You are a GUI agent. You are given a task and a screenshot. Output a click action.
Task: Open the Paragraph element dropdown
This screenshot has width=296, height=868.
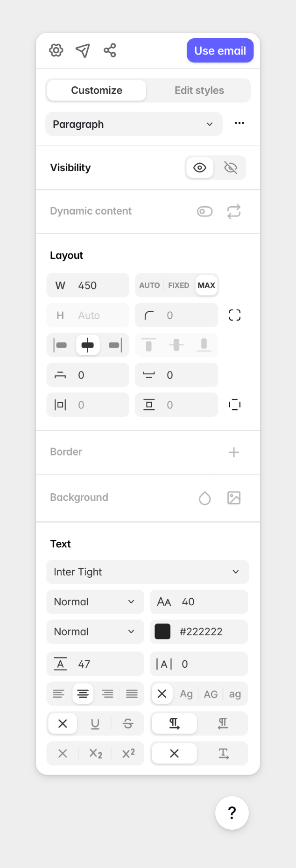(134, 124)
